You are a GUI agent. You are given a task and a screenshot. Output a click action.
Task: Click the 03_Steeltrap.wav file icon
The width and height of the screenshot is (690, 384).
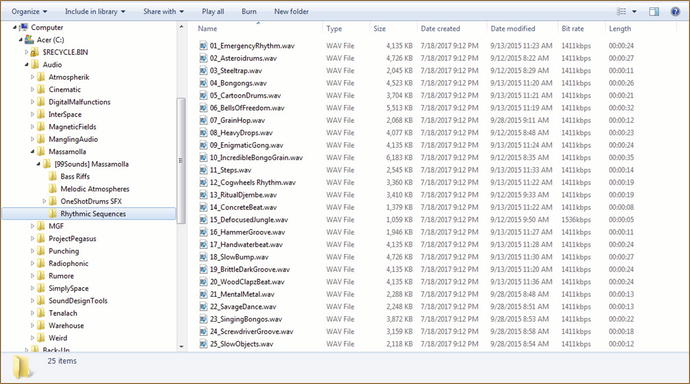point(203,70)
